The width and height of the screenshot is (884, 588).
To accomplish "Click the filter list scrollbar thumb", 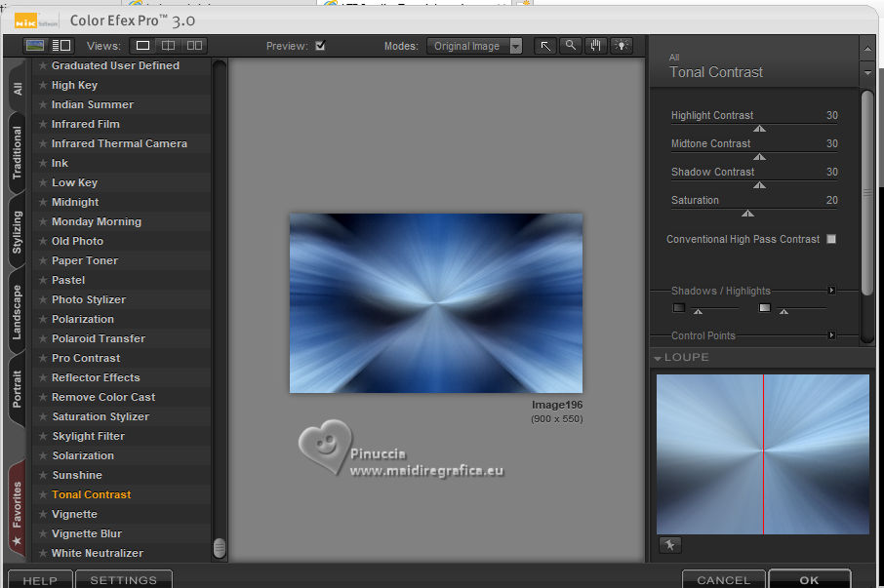I will tap(220, 547).
